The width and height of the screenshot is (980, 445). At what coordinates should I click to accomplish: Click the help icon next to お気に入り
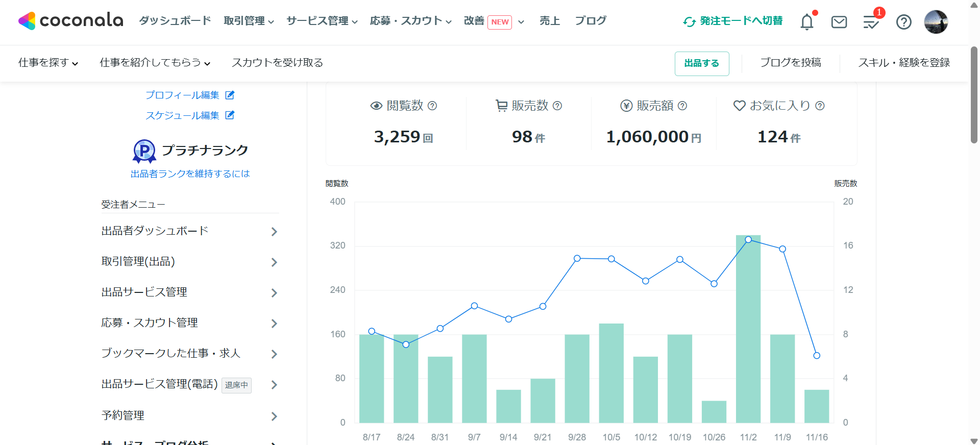point(820,106)
